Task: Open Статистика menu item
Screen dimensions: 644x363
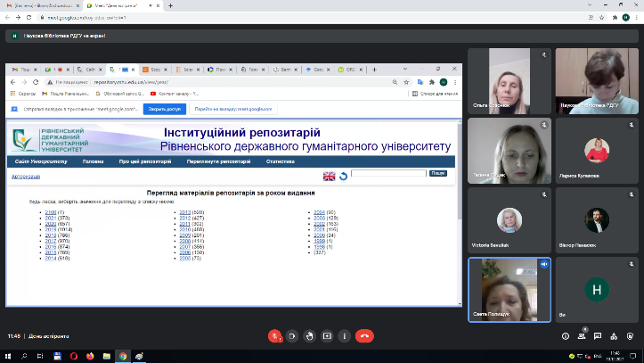Action: click(x=280, y=161)
